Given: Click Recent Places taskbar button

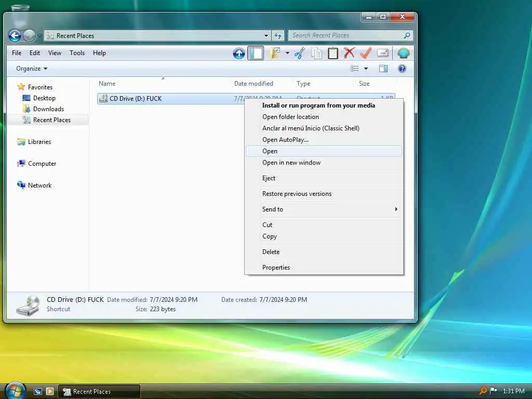Looking at the screenshot, I should 99,392.
